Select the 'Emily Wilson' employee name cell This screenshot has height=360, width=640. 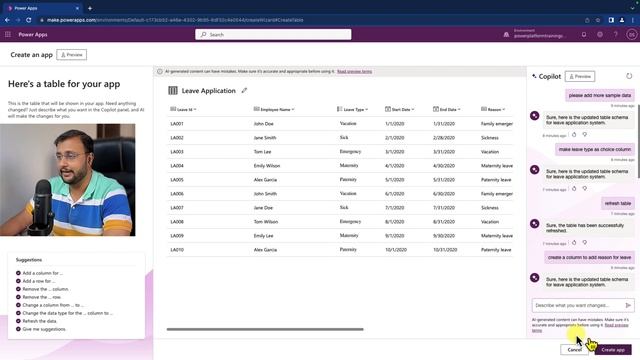(267, 166)
